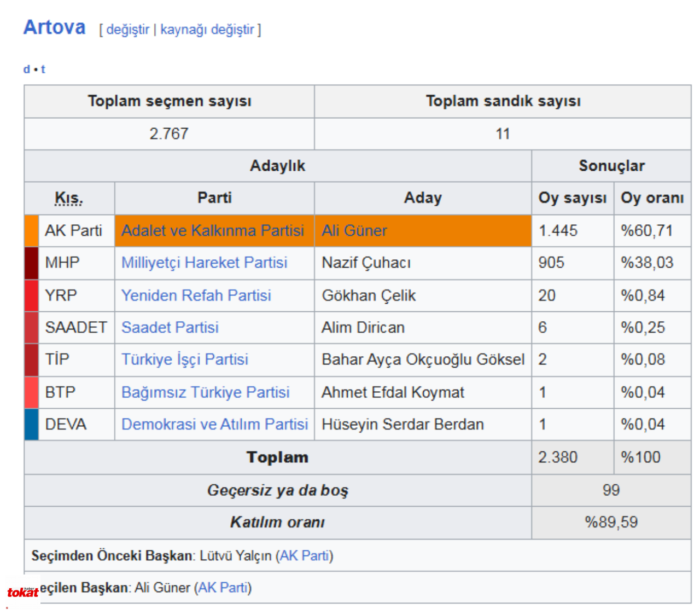The height and width of the screenshot is (615, 700).
Task: Click the 'Parti' column header
Action: coord(214,198)
